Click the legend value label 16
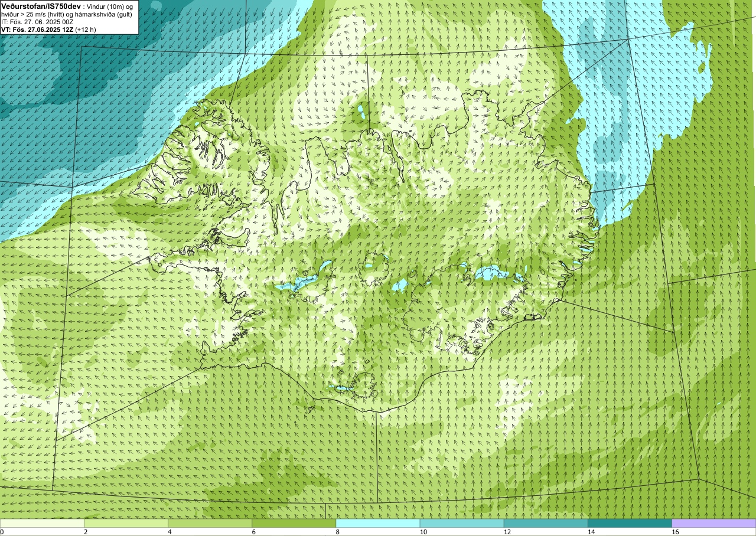The height and width of the screenshot is (536, 756). (x=674, y=532)
